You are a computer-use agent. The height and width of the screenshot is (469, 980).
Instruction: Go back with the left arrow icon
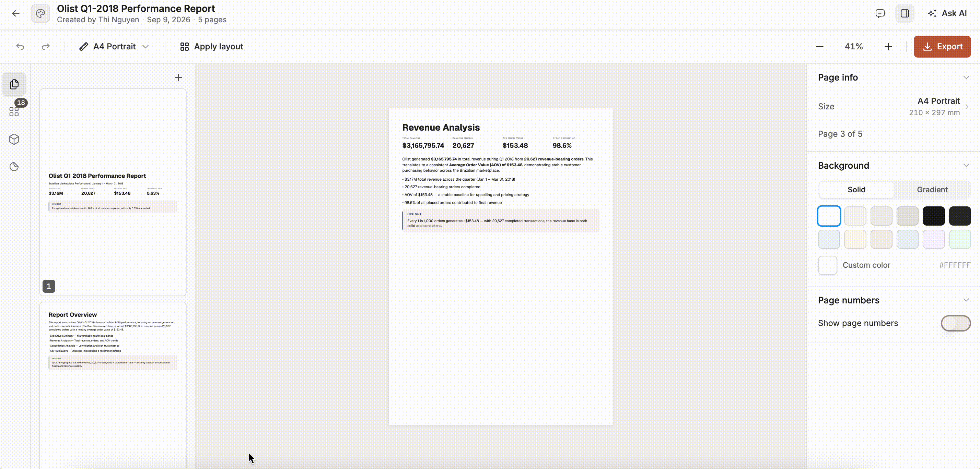tap(15, 14)
